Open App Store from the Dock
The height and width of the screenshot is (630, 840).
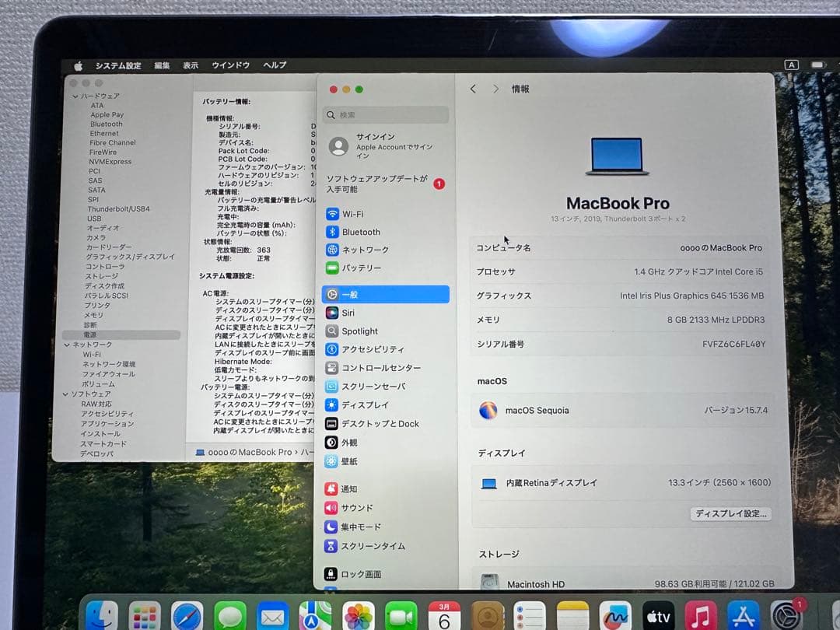744,617
